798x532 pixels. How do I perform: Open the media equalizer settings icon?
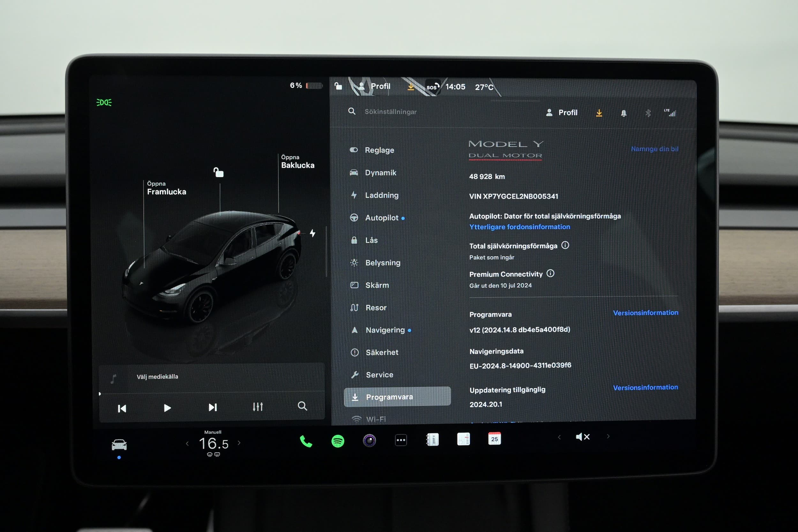tap(258, 407)
